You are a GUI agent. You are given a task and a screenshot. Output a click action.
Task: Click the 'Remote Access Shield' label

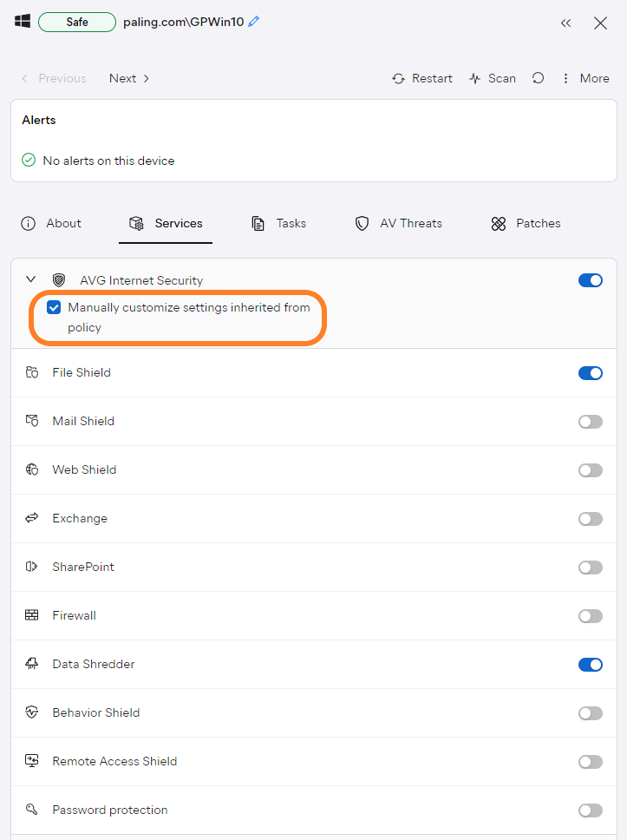(114, 761)
